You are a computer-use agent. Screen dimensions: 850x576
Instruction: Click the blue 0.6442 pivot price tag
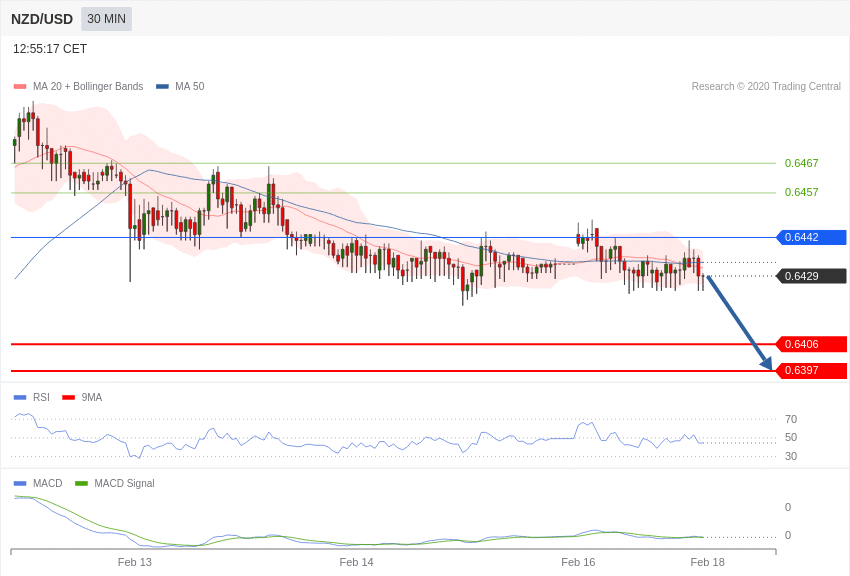point(812,237)
